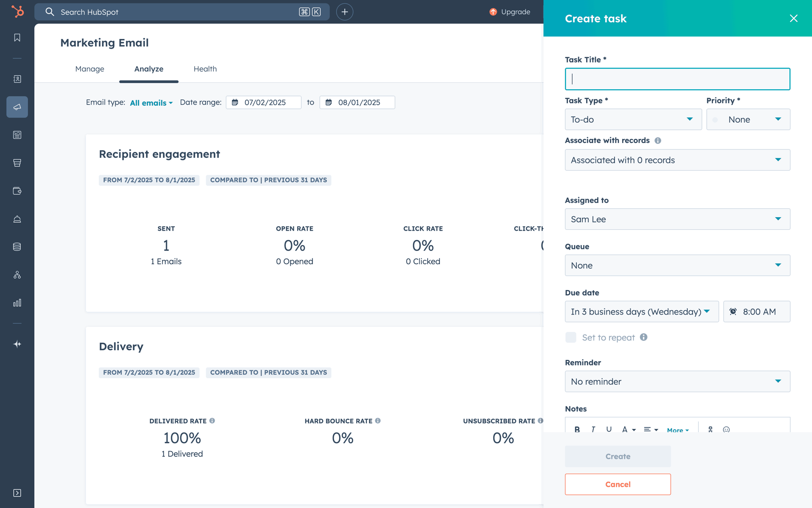Image resolution: width=812 pixels, height=508 pixels.
Task: Click info icon next to Set to repeat
Action: click(x=644, y=337)
